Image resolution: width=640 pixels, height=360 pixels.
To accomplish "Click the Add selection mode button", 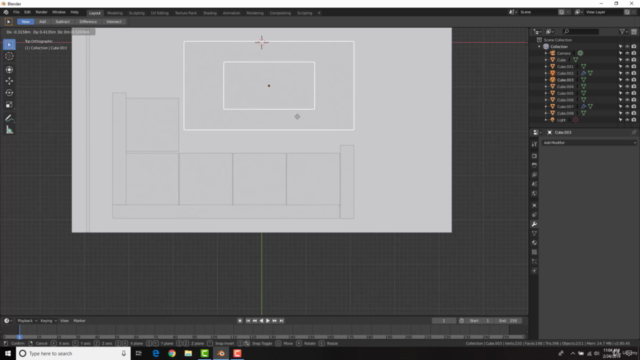I will [42, 22].
